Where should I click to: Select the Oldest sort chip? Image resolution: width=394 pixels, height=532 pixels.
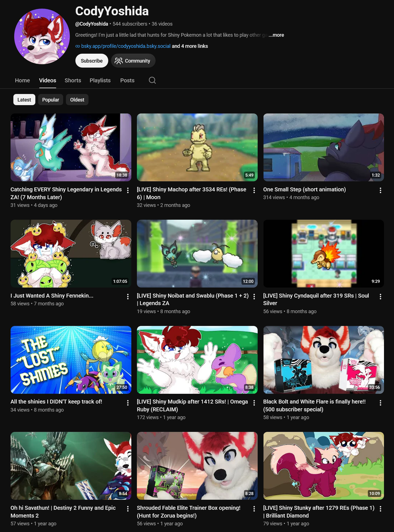(77, 100)
